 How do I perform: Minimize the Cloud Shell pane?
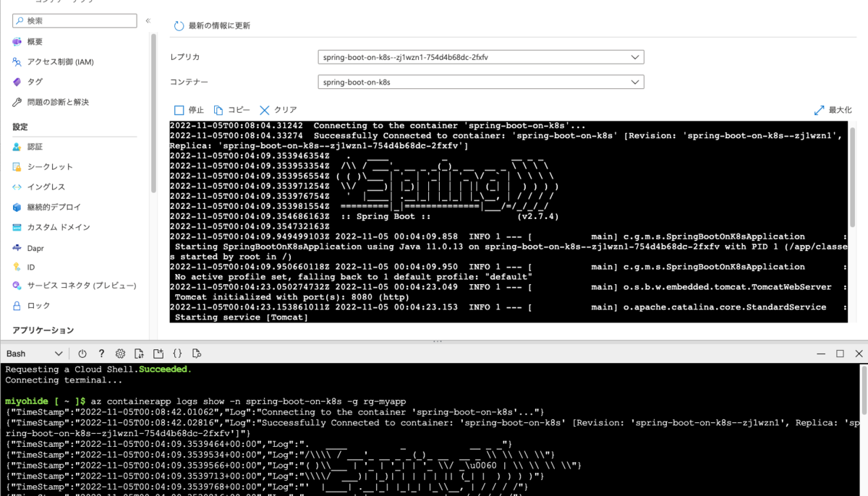coord(821,354)
